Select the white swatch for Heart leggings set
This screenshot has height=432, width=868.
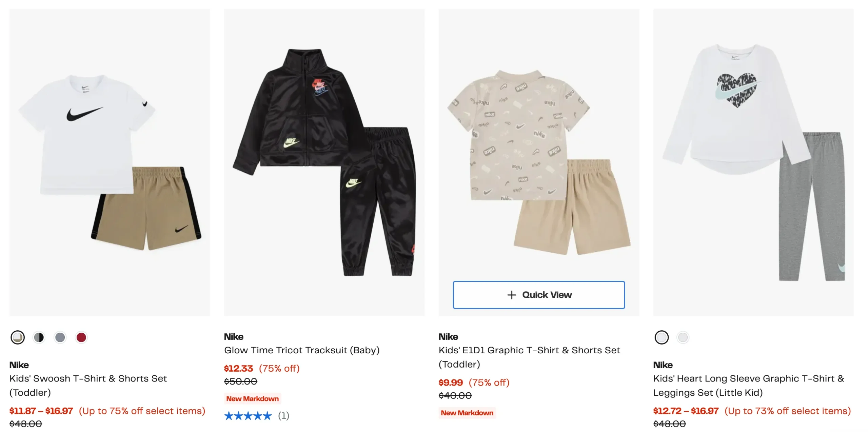point(662,337)
